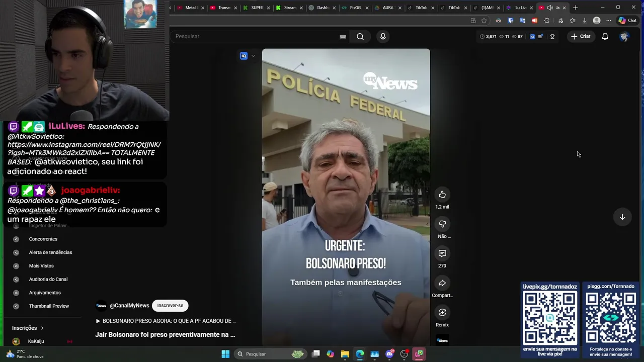Open Windows Start menu
This screenshot has height=362, width=644.
(225, 354)
